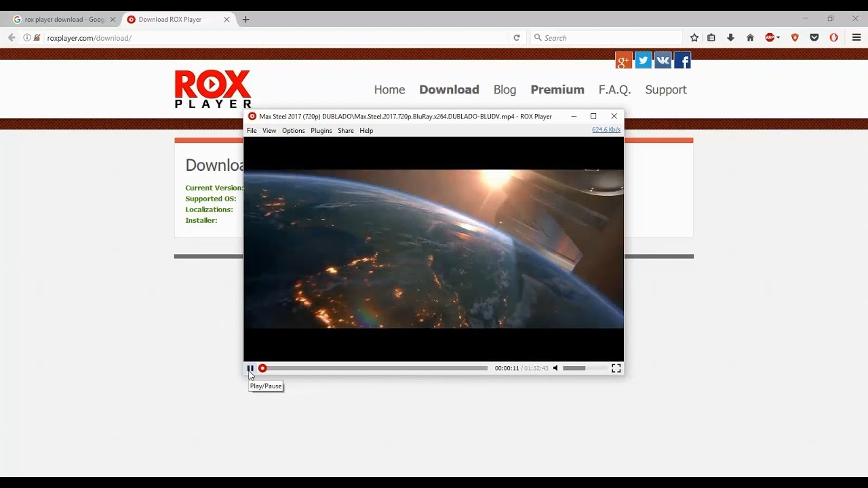
Task: Click the Localizations label text
Action: (209, 209)
